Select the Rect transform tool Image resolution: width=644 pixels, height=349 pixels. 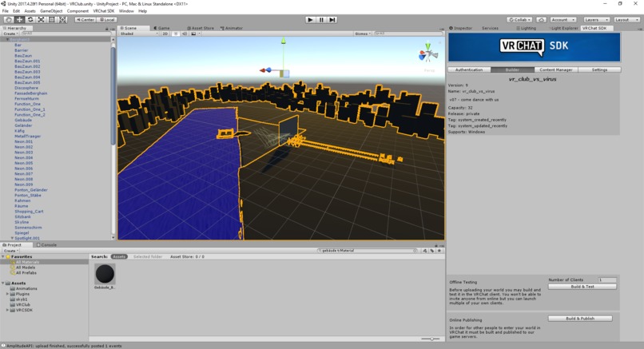(x=52, y=19)
